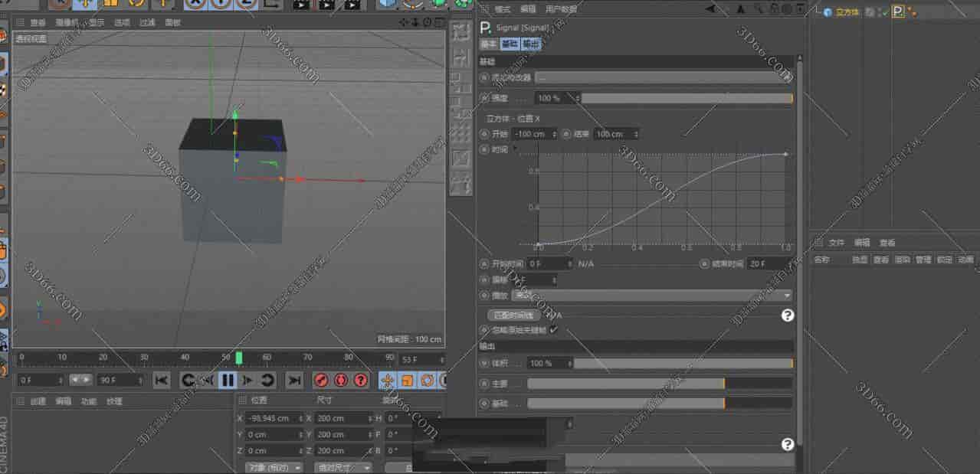The image size is (980, 474).
Task: Click the red record keyframe icon
Action: coord(322,380)
